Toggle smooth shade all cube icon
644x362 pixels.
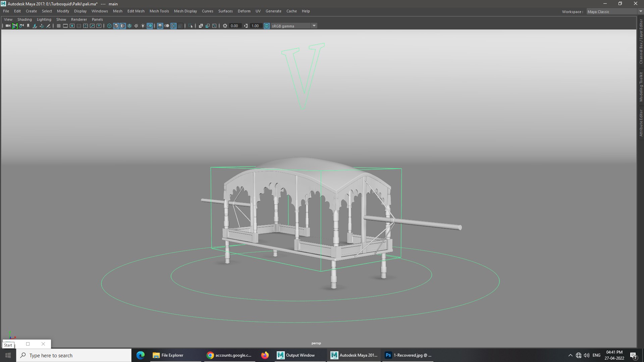[116, 26]
